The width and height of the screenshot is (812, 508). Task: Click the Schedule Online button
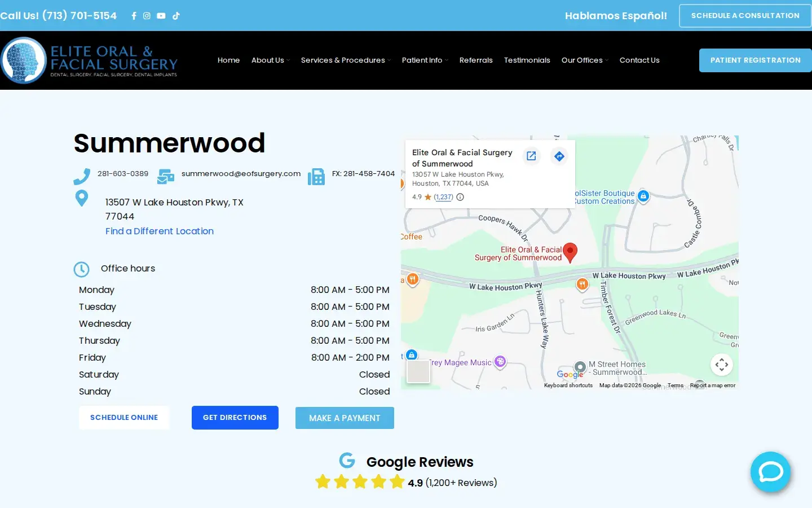click(124, 418)
